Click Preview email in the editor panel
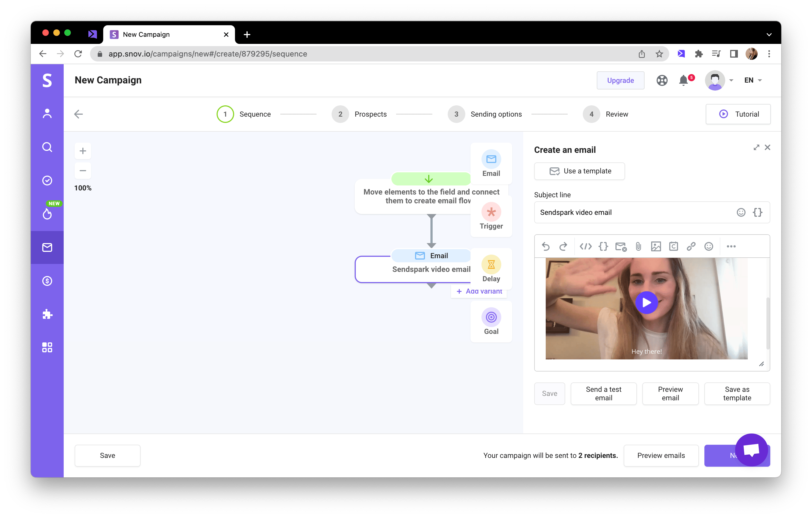This screenshot has width=812, height=518. coord(670,393)
